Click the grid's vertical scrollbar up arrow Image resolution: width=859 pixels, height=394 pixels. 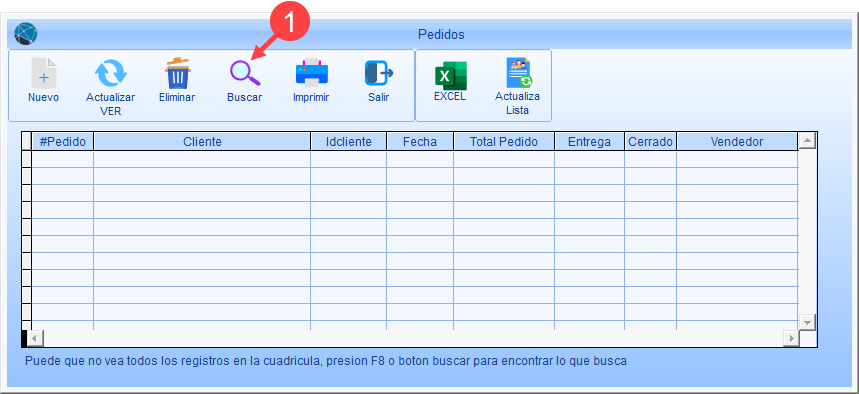807,141
